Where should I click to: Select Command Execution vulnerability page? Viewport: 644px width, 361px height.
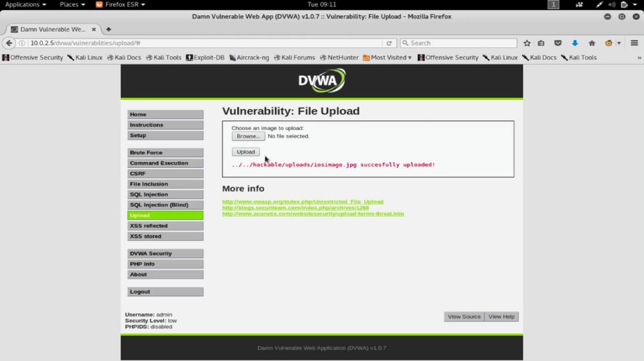[x=165, y=163]
